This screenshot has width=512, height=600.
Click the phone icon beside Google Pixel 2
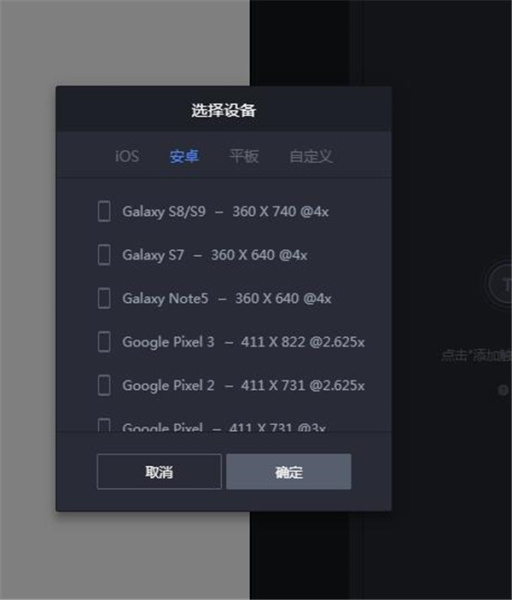(104, 385)
